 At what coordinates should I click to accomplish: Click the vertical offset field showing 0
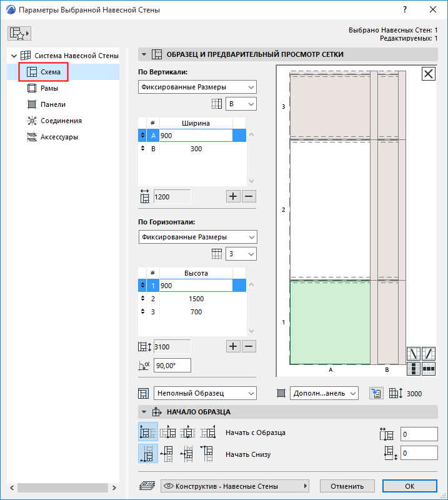(x=419, y=453)
